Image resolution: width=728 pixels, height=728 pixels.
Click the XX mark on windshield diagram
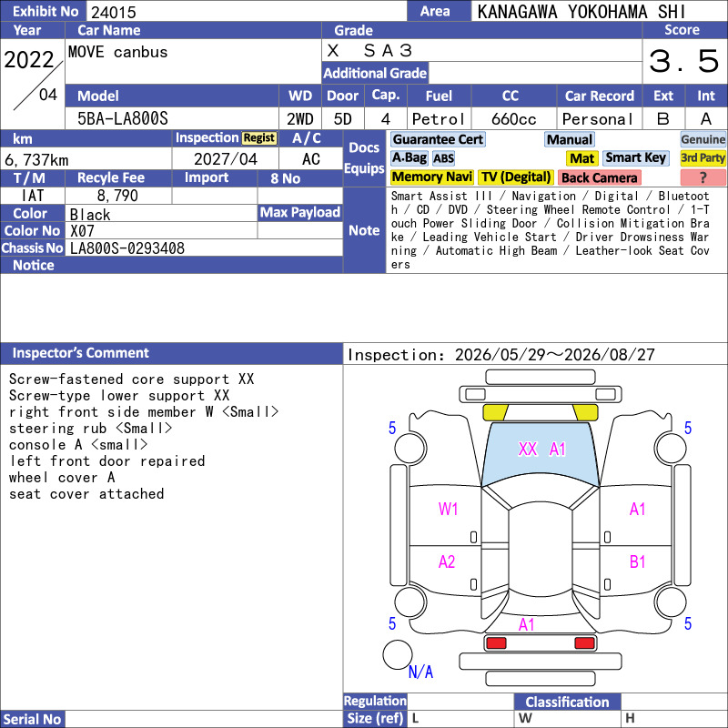click(528, 449)
